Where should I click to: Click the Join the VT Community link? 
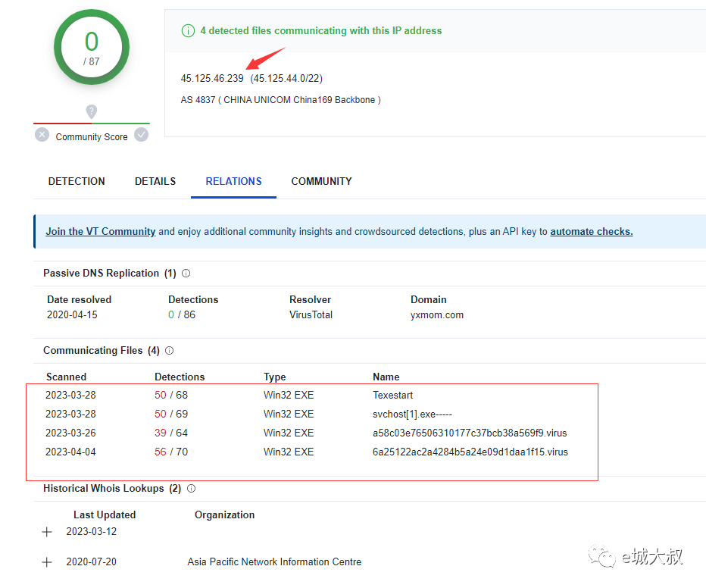[x=100, y=232]
